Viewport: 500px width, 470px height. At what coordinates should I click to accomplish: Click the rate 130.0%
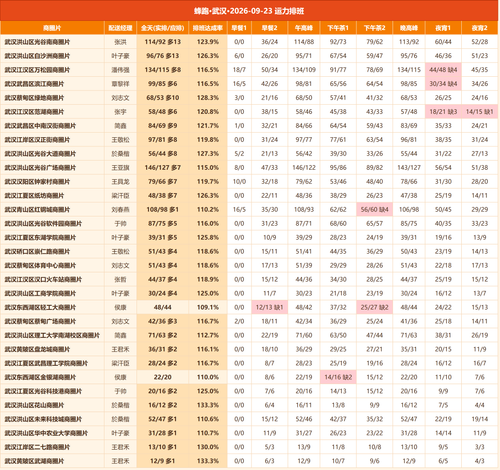coord(208,447)
